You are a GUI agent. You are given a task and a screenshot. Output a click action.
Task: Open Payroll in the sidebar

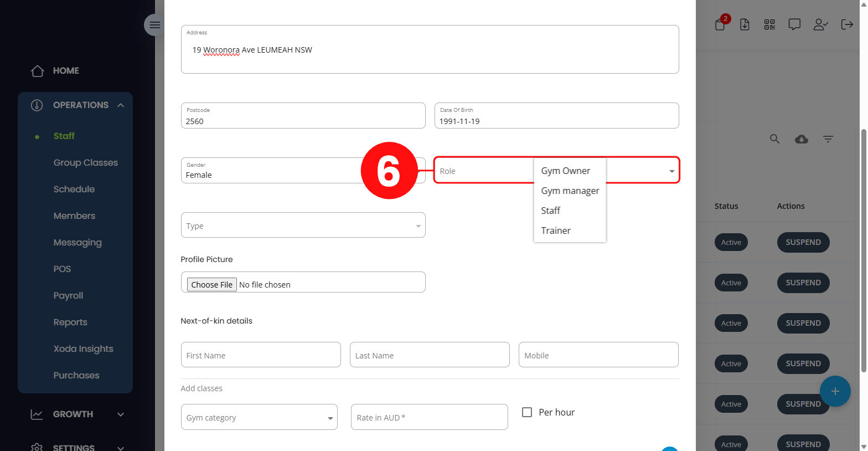click(68, 296)
